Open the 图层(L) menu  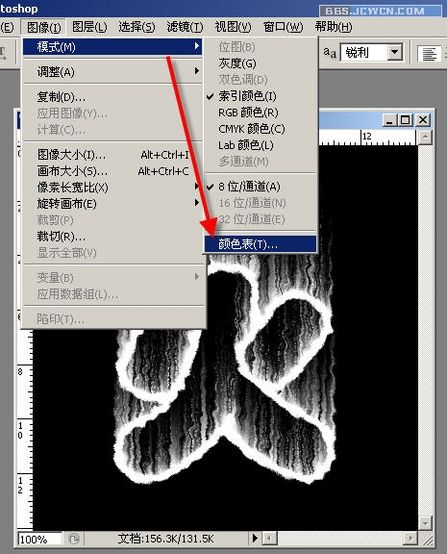89,27
